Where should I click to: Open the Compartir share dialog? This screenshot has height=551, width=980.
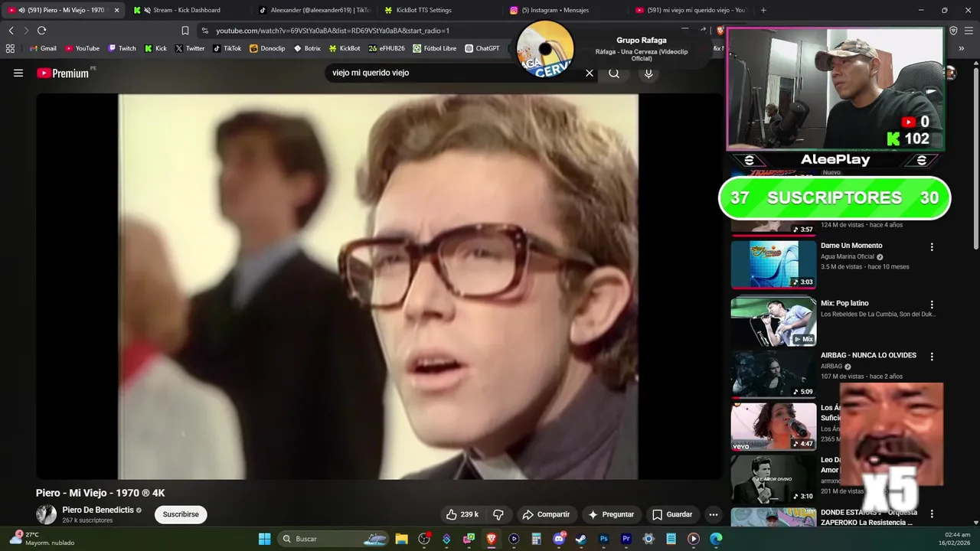[x=546, y=514]
